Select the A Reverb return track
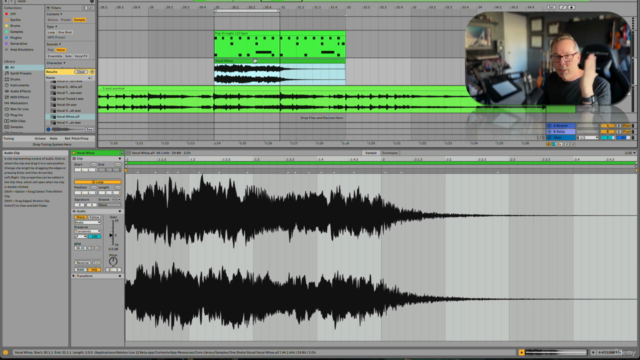Screen dimensions: 640x360 click(x=561, y=126)
